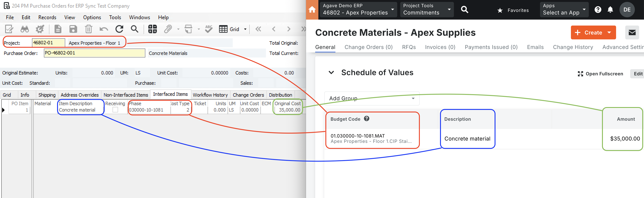Screen dimensions: 644x198
Task: Open the DE user avatar menu
Action: tap(627, 10)
